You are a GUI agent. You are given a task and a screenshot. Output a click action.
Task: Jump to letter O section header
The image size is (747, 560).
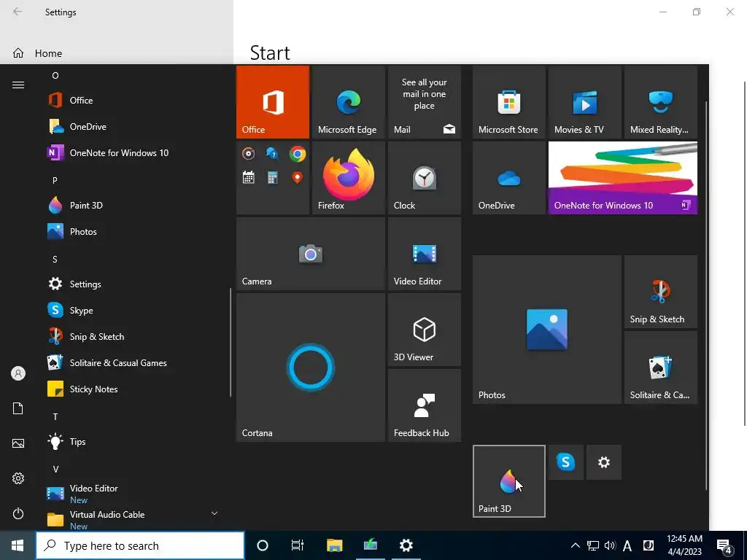coord(55,76)
